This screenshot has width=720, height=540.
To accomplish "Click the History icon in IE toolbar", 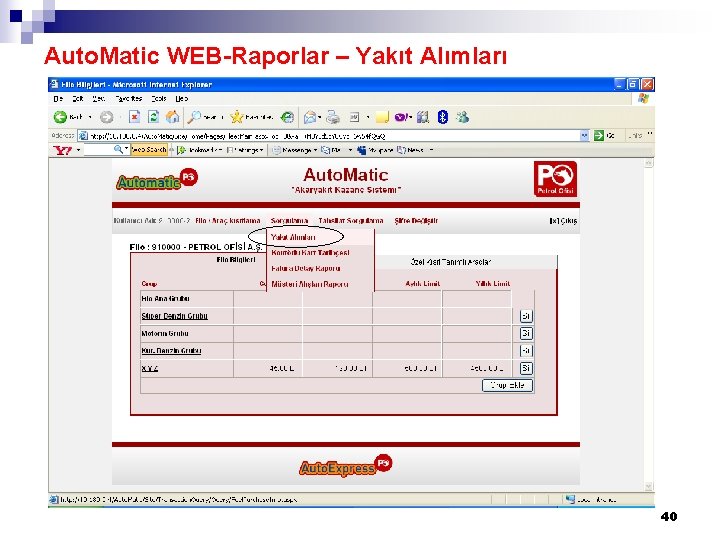I will pyautogui.click(x=287, y=118).
